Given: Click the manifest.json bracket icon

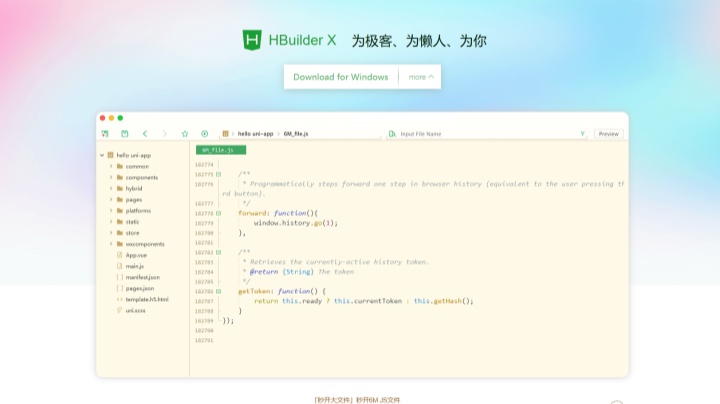Looking at the screenshot, I should tap(120, 277).
